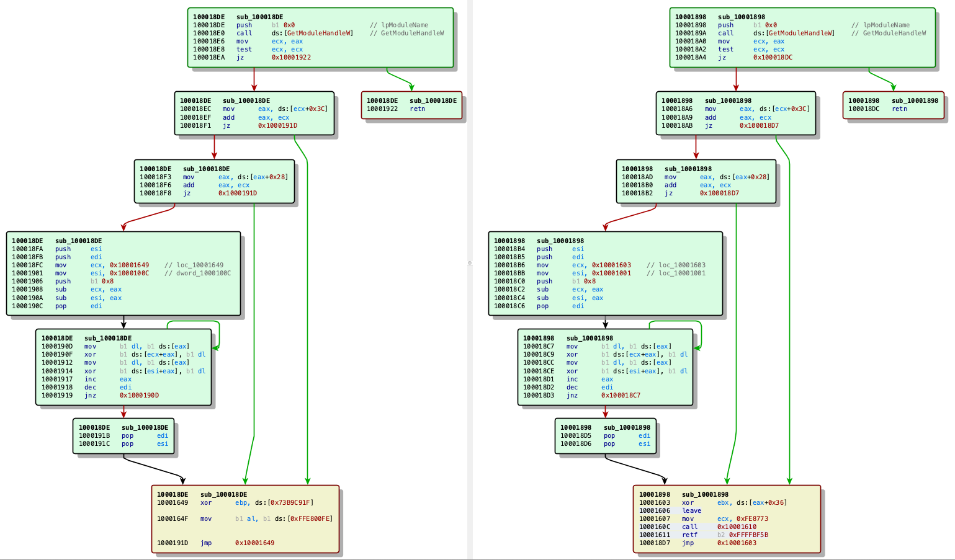955x560 pixels.
Task: Click the call 0x10001610 line at 1000160C
Action: pos(698,527)
